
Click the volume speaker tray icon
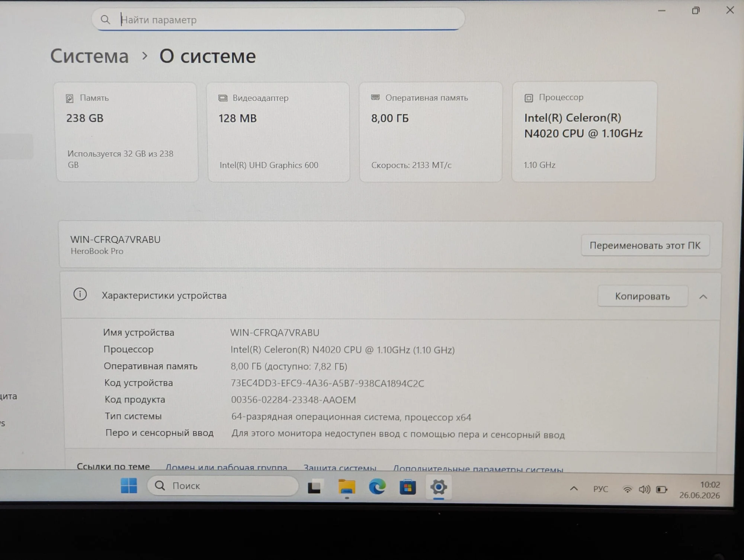[x=644, y=489]
